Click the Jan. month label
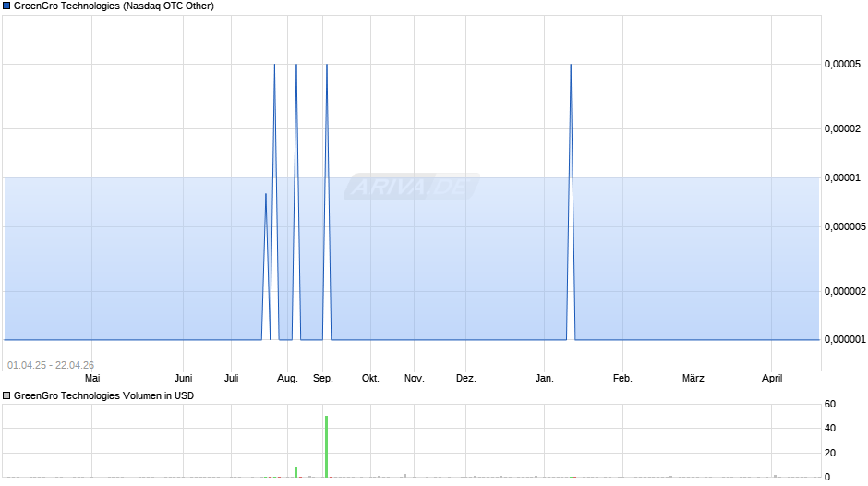The width and height of the screenshot is (868, 486). (544, 379)
